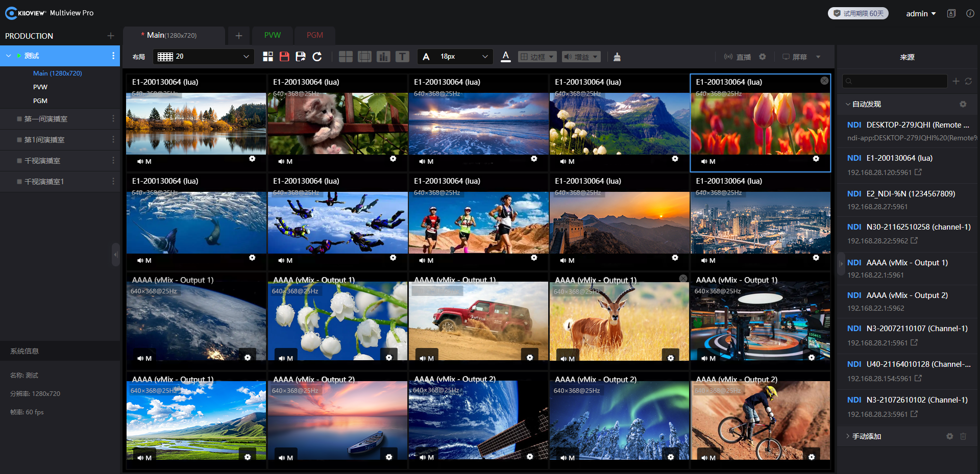Screen dimensions: 980x474
Task: Select AAAA (vMix - Output 1) source
Action: [908, 268]
